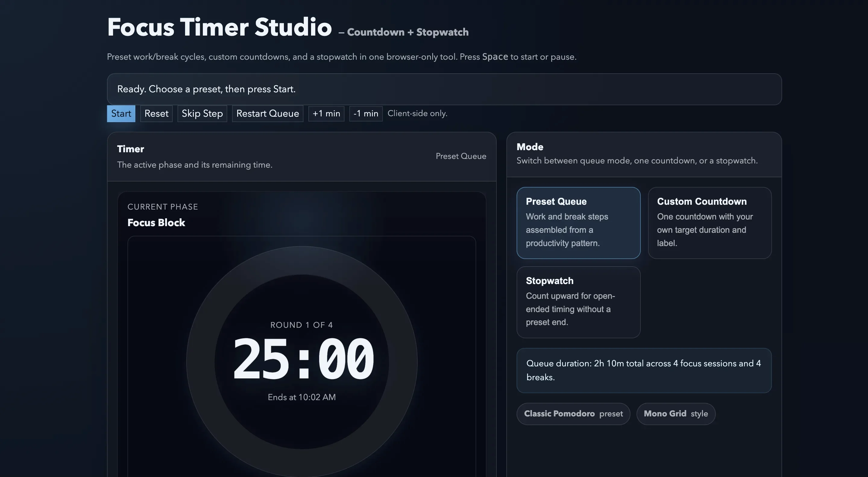Switch to Stopwatch mode

(x=578, y=302)
